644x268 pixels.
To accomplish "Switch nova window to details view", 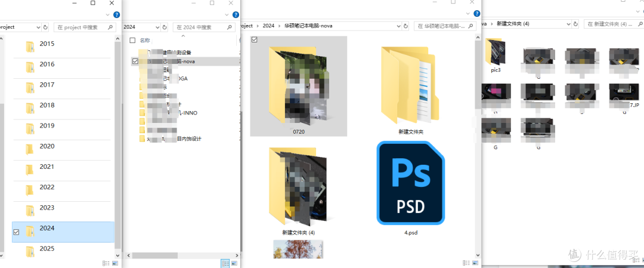I will point(466,263).
